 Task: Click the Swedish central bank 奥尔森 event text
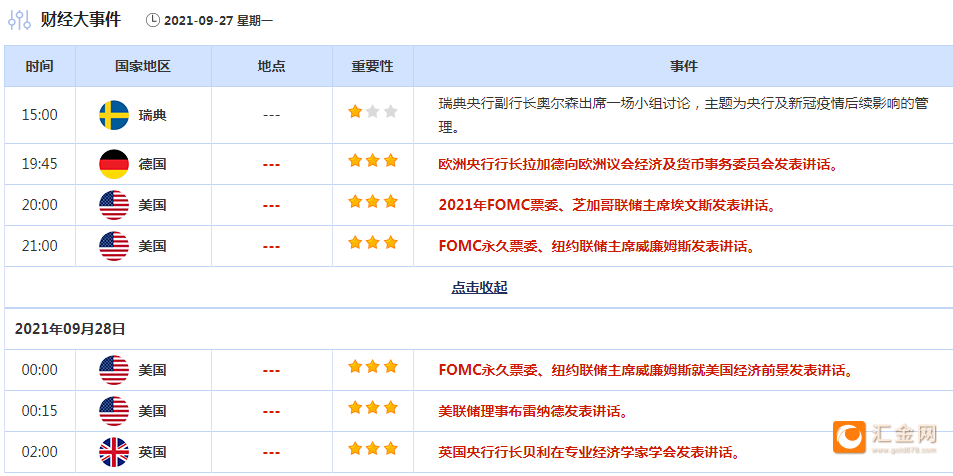pos(683,116)
